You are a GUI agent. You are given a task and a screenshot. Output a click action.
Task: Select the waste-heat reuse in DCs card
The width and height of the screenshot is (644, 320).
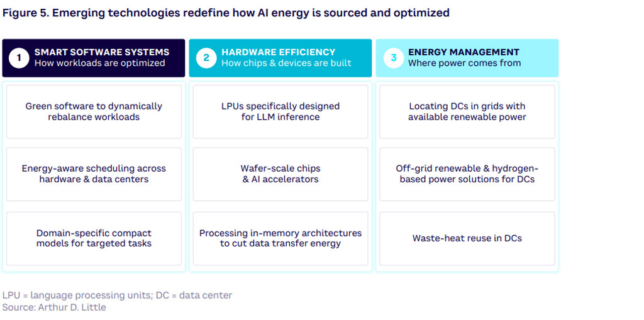[x=467, y=238]
